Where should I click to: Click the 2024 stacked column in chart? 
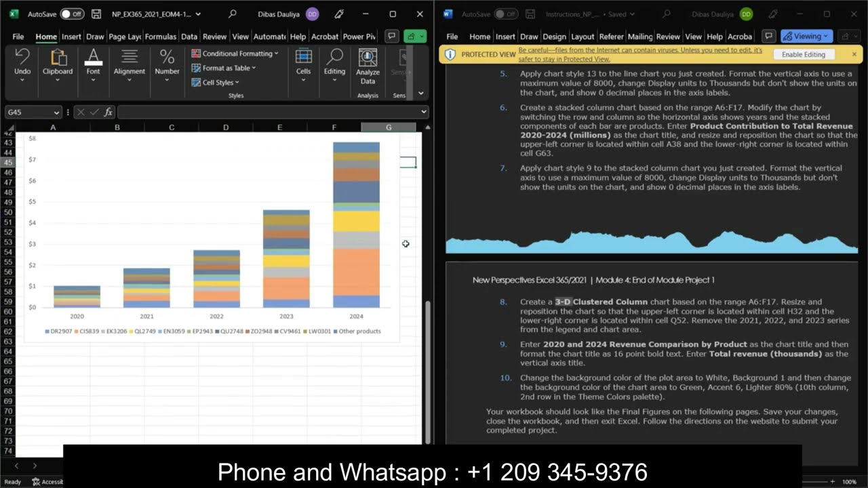click(356, 224)
